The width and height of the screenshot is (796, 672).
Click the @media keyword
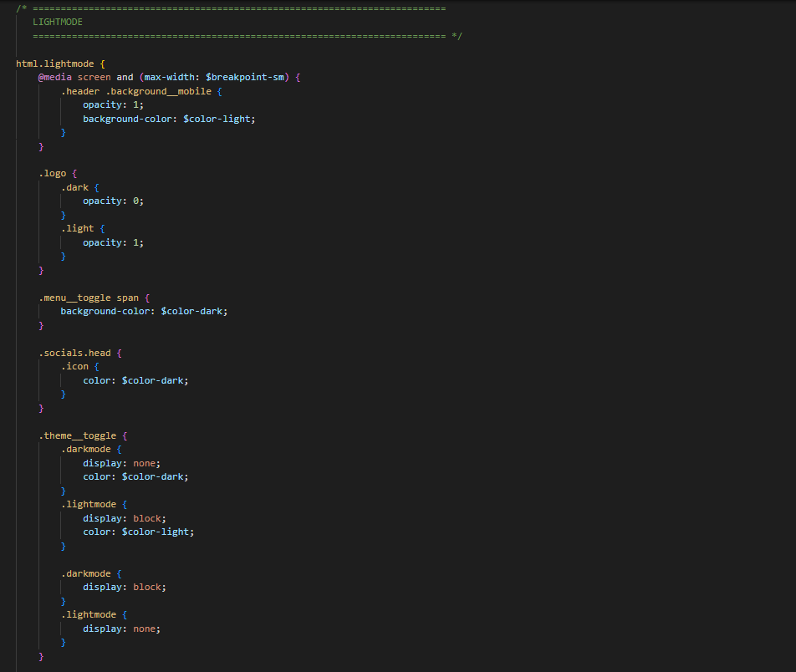(x=55, y=77)
